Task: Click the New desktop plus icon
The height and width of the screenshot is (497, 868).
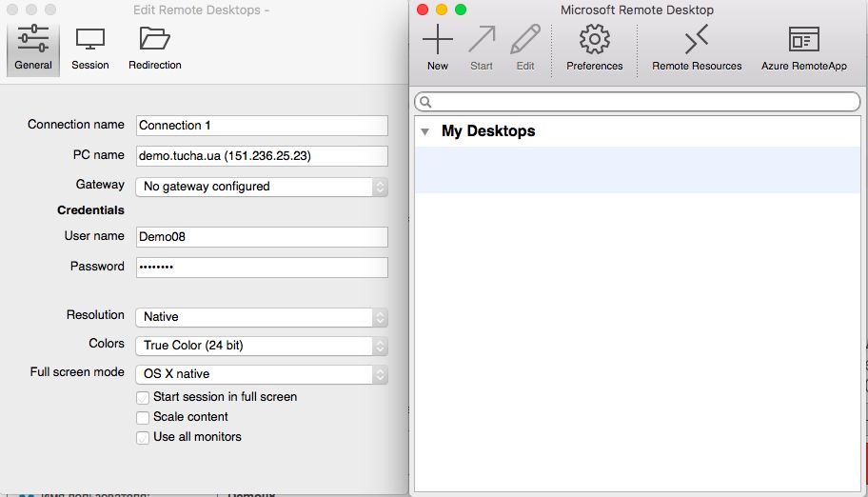Action: [437, 41]
